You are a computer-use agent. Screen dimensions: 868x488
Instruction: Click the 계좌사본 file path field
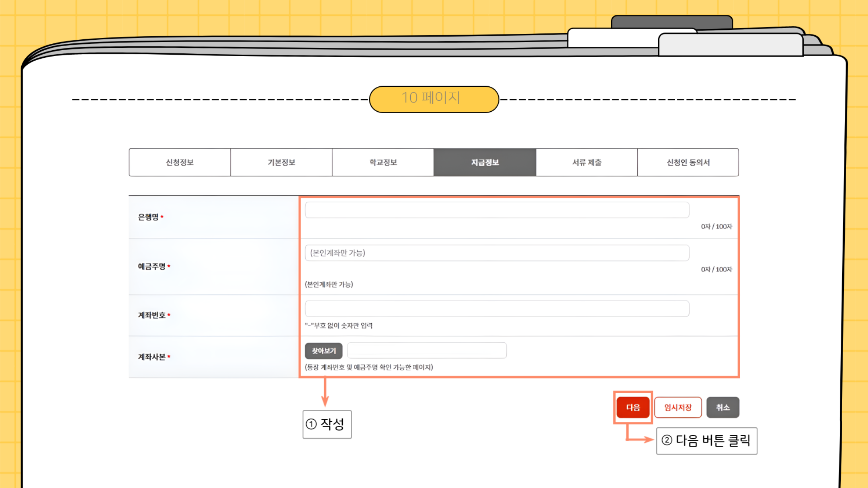(x=426, y=351)
